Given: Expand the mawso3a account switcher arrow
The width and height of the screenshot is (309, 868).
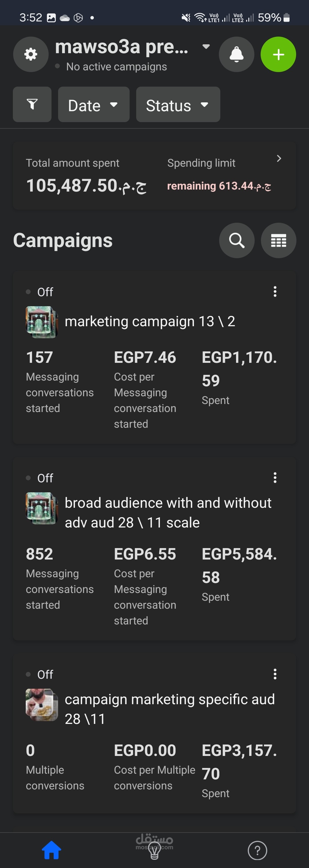Looking at the screenshot, I should [x=206, y=47].
